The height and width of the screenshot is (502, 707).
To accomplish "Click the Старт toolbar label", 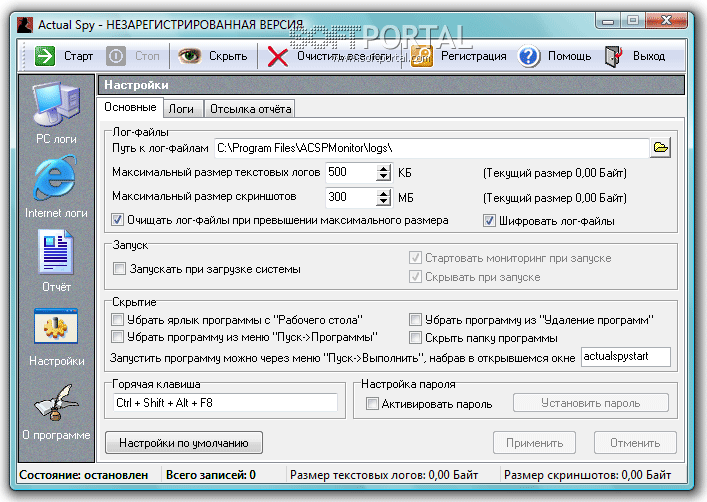I will pos(78,56).
